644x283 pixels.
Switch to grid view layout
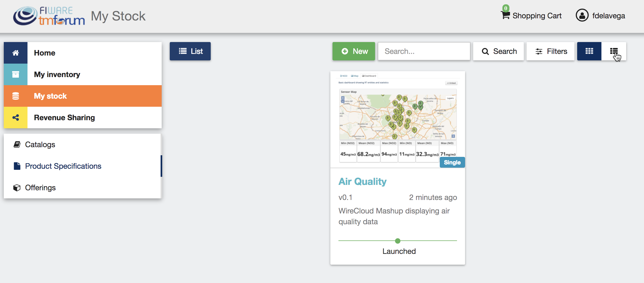coord(589,51)
